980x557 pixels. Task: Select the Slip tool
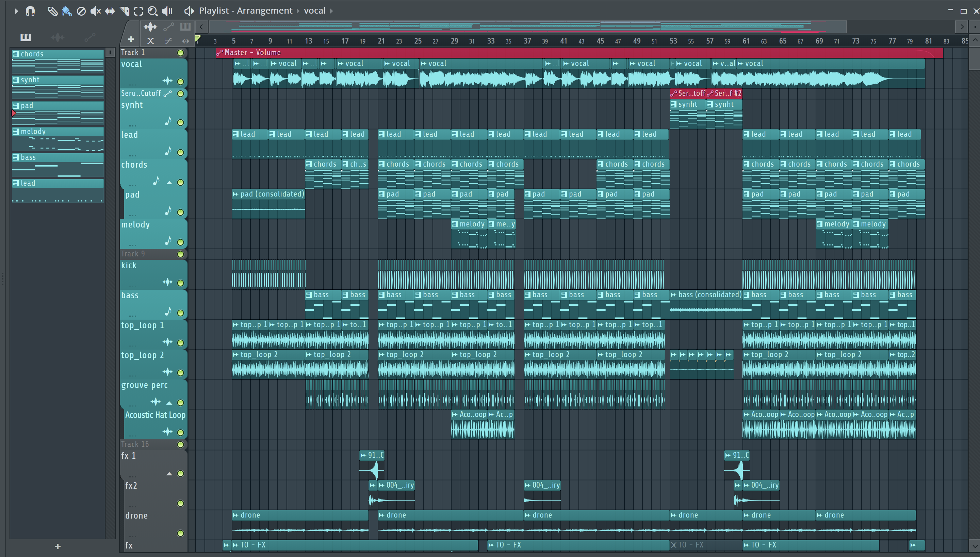coord(110,11)
